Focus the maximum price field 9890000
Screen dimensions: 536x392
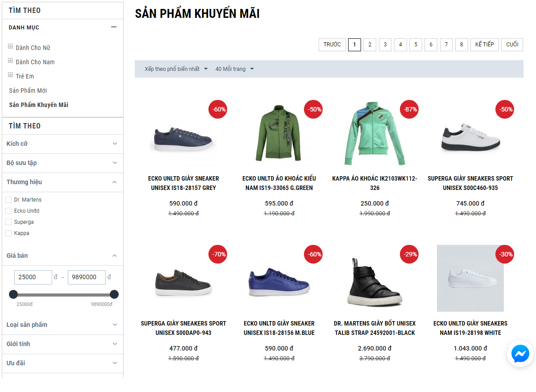point(87,277)
